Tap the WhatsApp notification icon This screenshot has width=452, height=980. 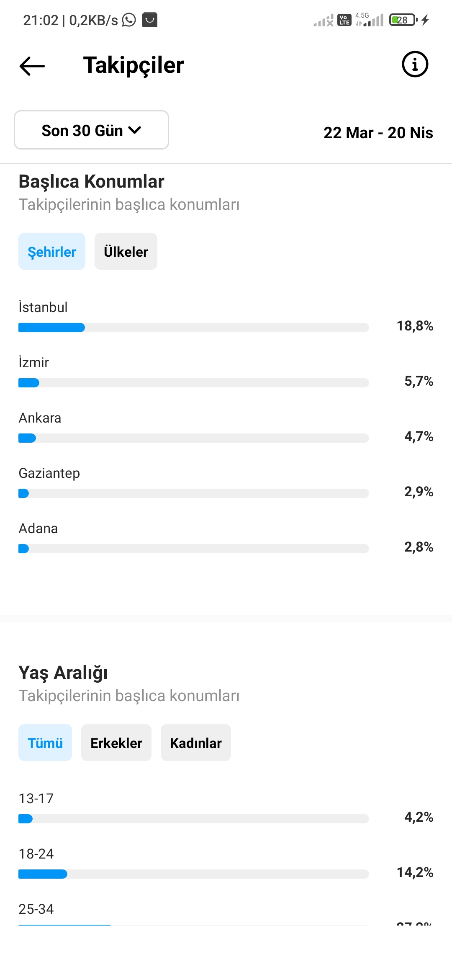click(129, 20)
